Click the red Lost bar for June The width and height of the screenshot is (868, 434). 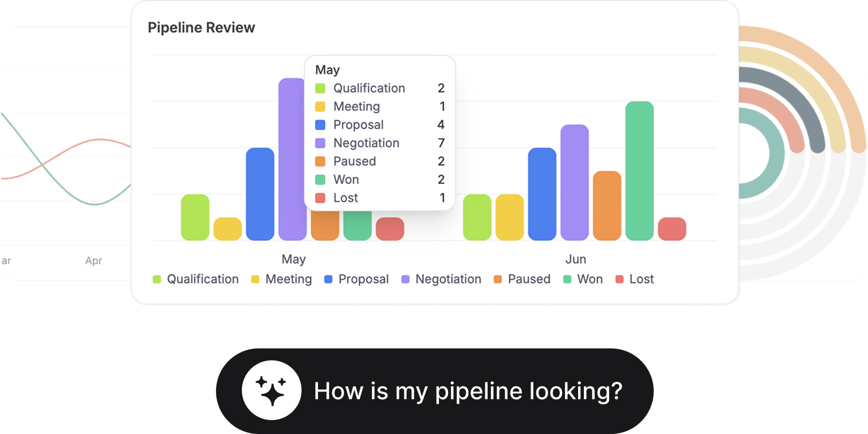click(x=672, y=229)
